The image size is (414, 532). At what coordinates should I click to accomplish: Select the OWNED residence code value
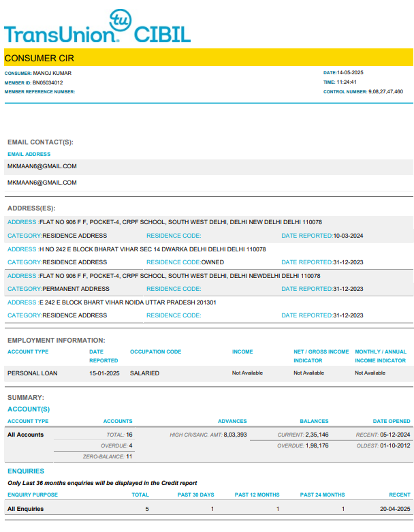212,262
